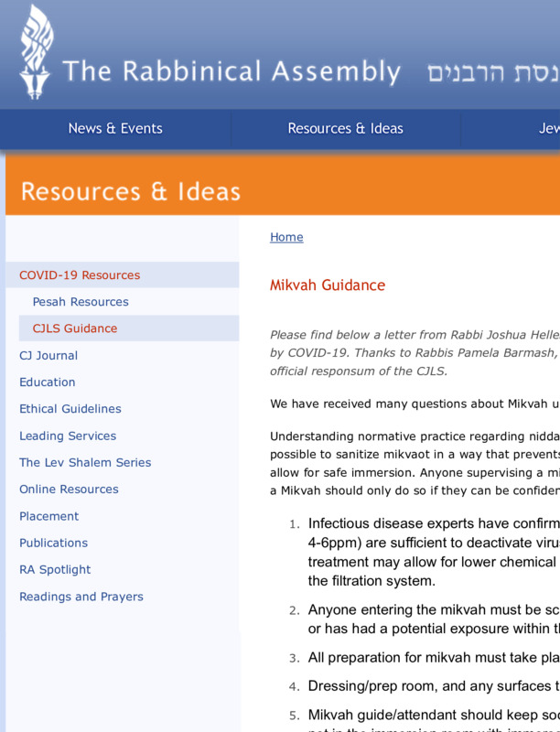560x732 pixels.
Task: Open the Placement page
Action: coord(49,516)
